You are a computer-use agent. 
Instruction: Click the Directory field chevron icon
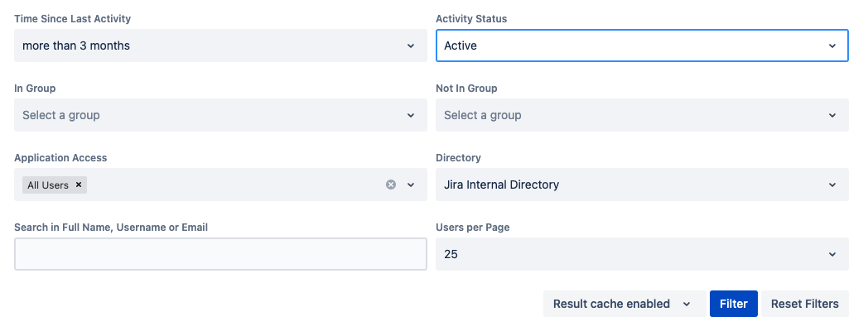pyautogui.click(x=832, y=185)
